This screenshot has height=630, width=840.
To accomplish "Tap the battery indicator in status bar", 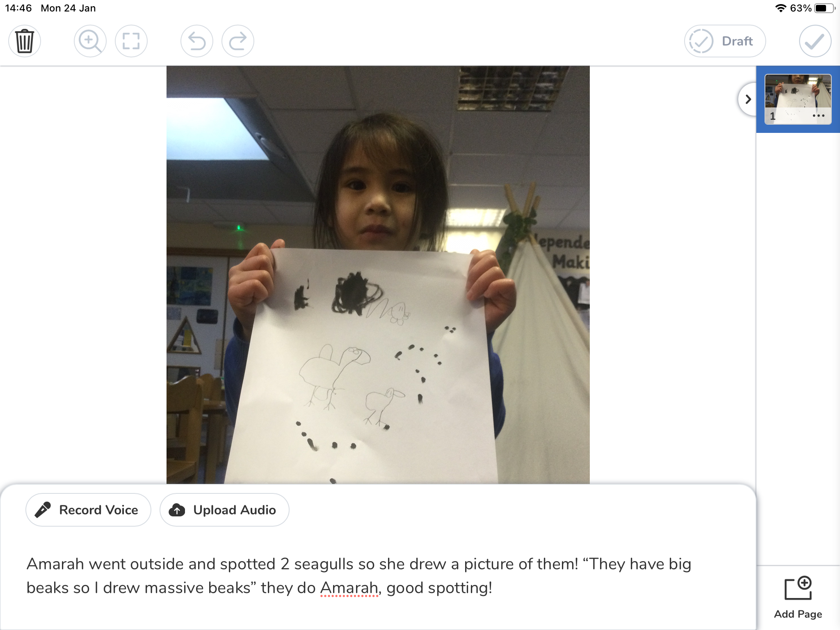I will pos(824,8).
